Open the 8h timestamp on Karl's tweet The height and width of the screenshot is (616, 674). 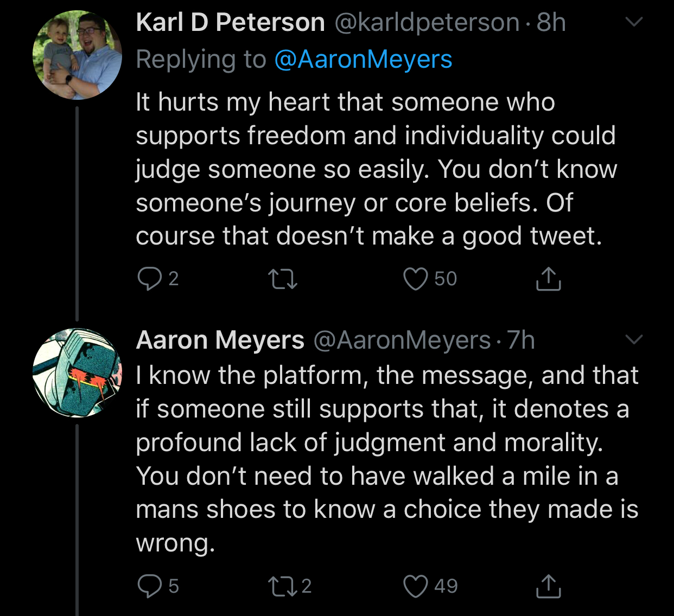[x=551, y=23]
